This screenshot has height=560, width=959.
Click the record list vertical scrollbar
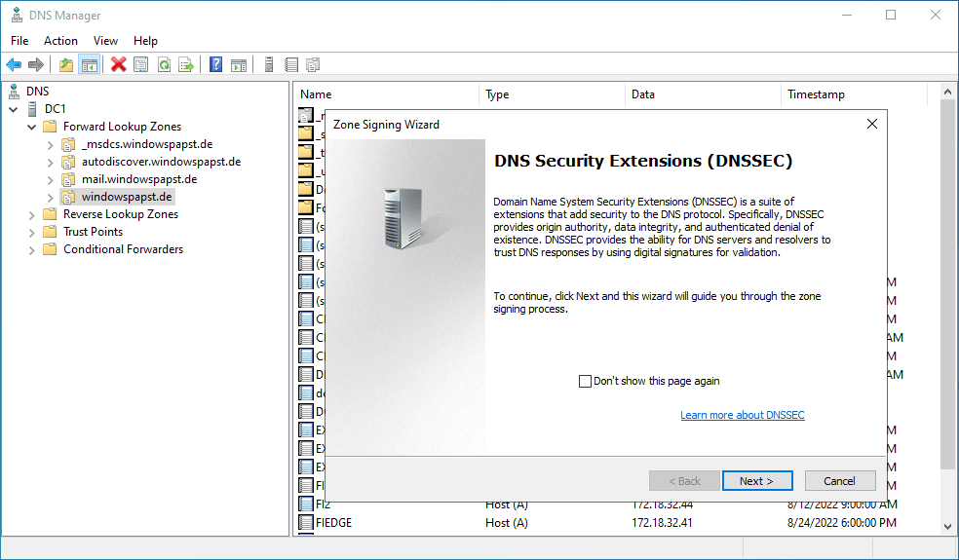pos(947,292)
